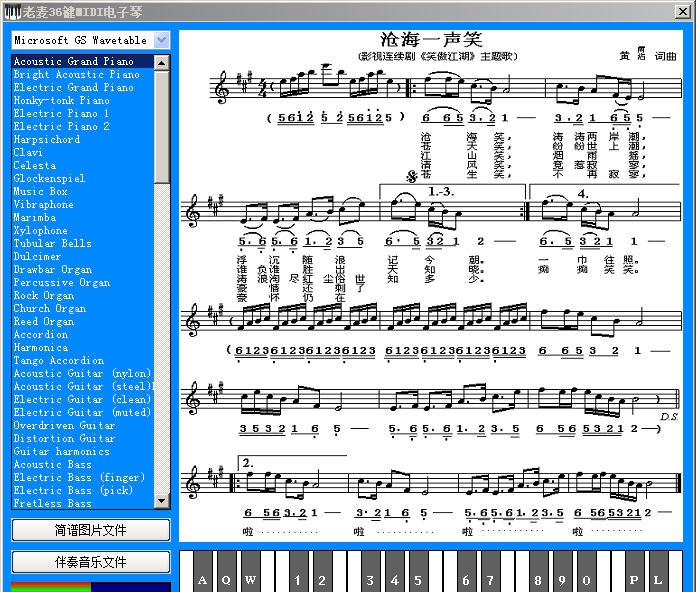Screen dimensions: 696x592
Task: Play the black piano key labeled W
Action: pyautogui.click(x=250, y=571)
